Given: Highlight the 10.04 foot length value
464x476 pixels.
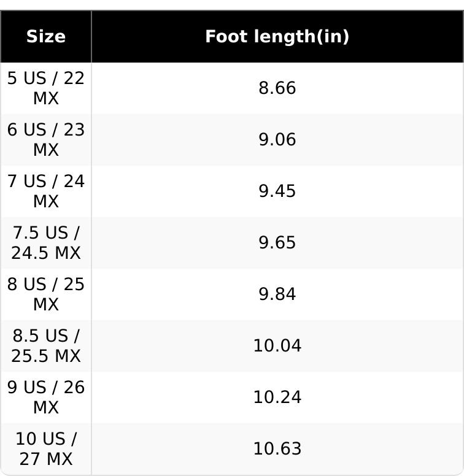Looking at the screenshot, I should (277, 346).
